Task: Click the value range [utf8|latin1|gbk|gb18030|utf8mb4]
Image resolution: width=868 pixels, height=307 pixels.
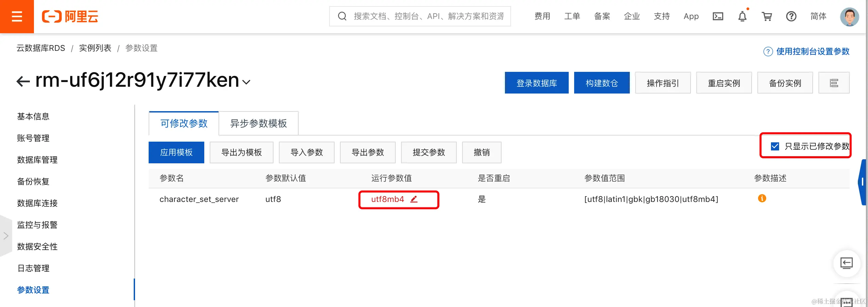Action: (x=651, y=199)
